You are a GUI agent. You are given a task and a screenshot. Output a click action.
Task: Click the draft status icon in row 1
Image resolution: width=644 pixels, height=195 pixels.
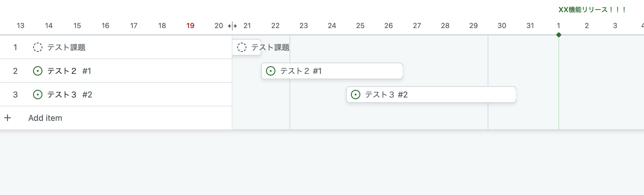pyautogui.click(x=37, y=47)
